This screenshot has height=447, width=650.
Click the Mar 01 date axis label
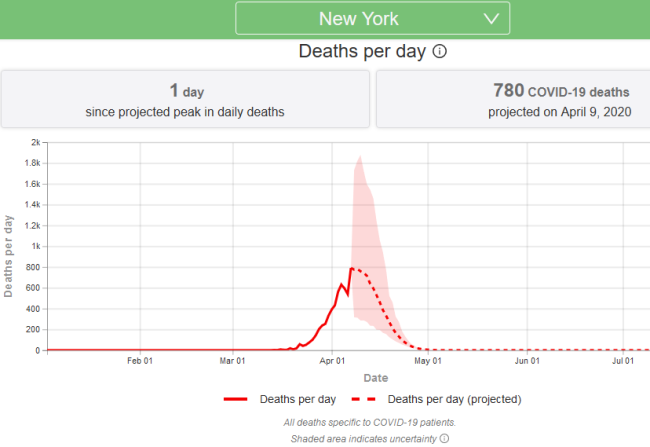(233, 361)
